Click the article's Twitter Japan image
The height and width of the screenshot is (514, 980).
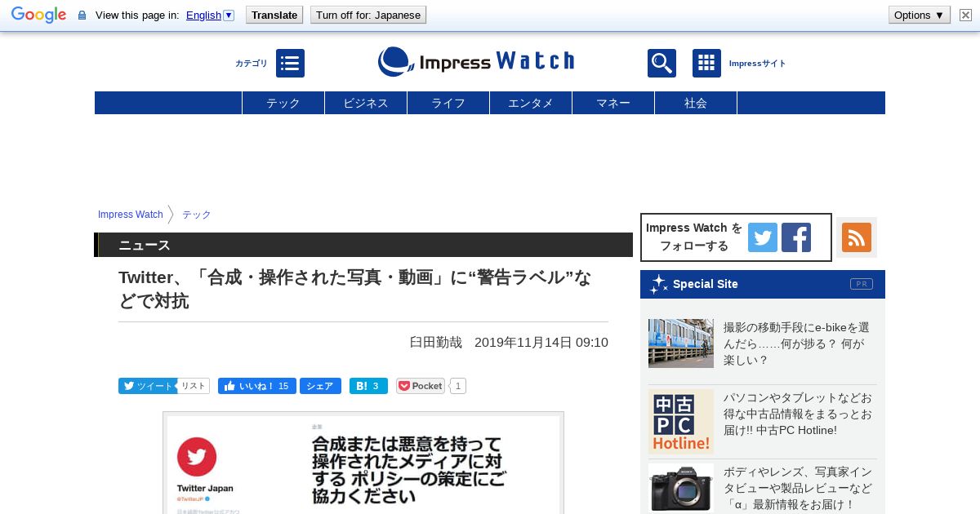pyautogui.click(x=363, y=463)
